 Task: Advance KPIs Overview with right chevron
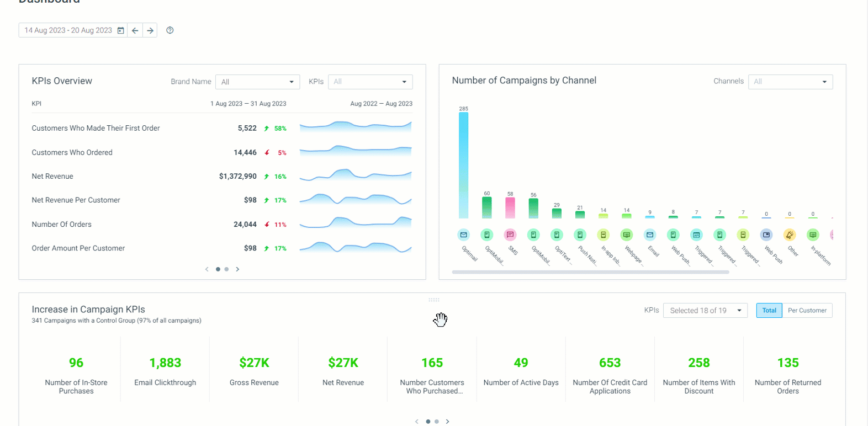pyautogui.click(x=238, y=269)
